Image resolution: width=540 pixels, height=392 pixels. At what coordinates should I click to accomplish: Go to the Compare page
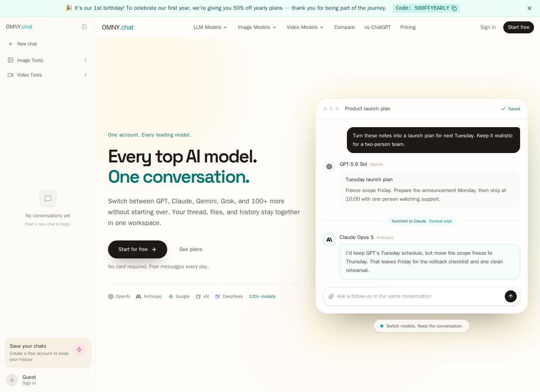coord(344,27)
